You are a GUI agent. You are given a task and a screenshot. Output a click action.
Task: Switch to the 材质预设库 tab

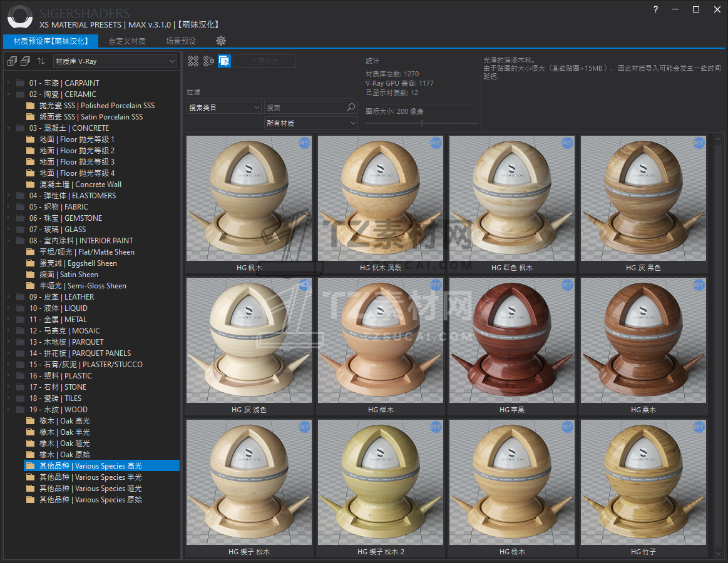coord(51,41)
